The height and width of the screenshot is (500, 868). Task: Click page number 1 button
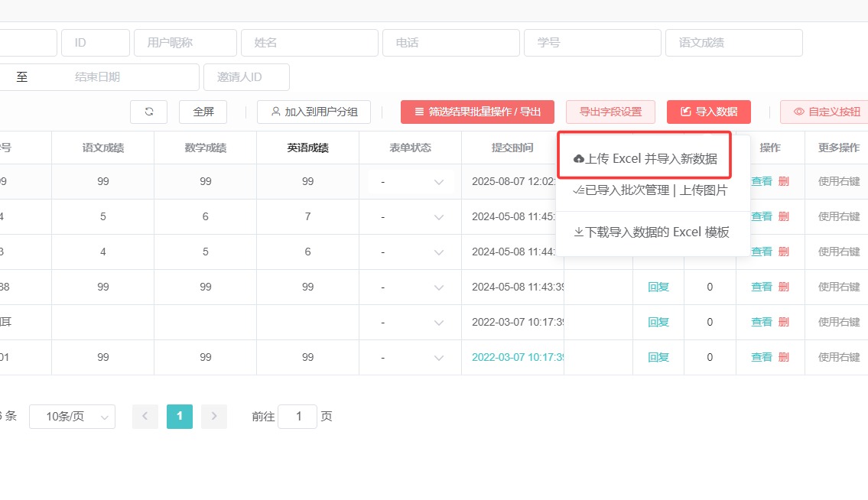(x=180, y=417)
